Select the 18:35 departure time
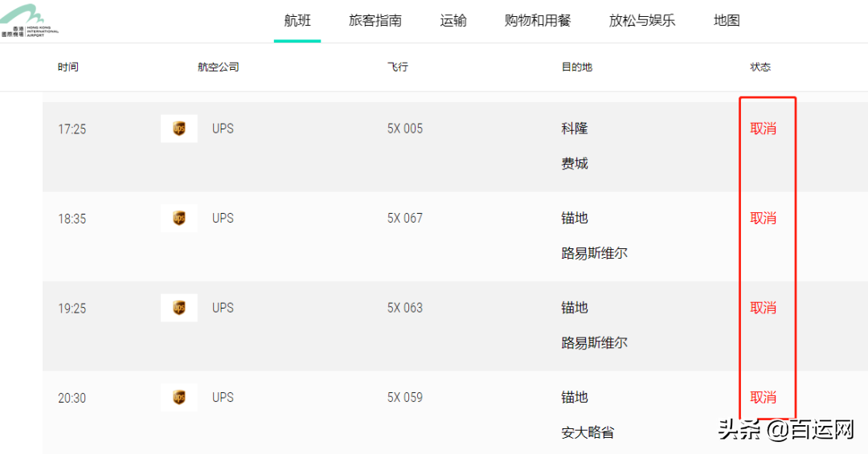Image resolution: width=868 pixels, height=454 pixels. (72, 219)
